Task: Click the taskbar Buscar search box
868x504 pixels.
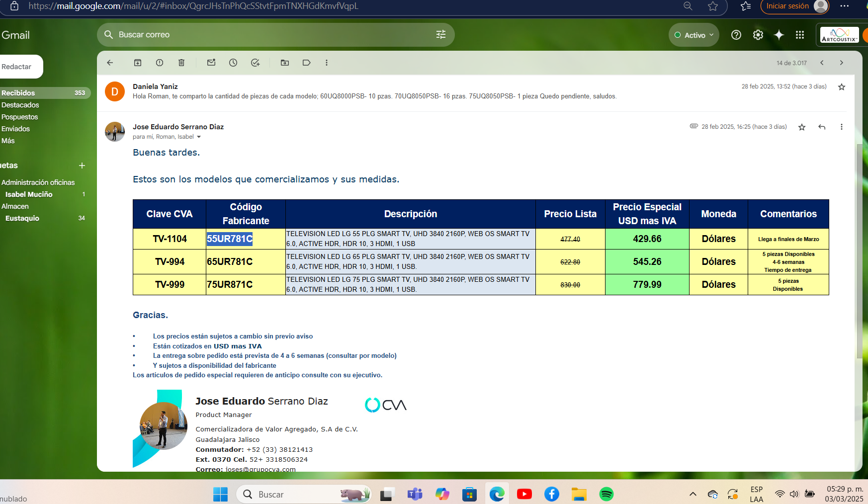Action: (304, 494)
